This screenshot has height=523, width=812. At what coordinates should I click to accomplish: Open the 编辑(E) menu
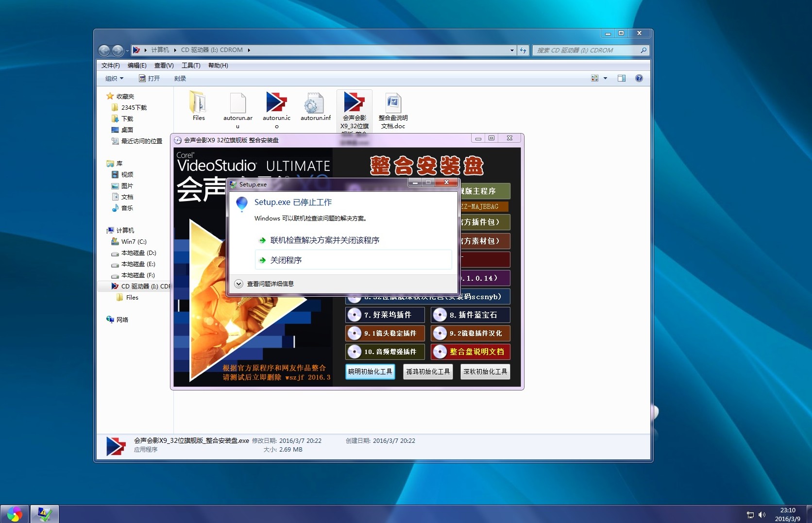tap(137, 66)
